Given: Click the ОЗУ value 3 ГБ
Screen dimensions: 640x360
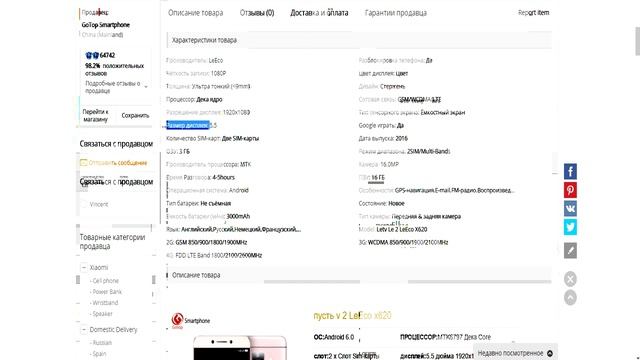Looking at the screenshot, I should pos(184,151).
